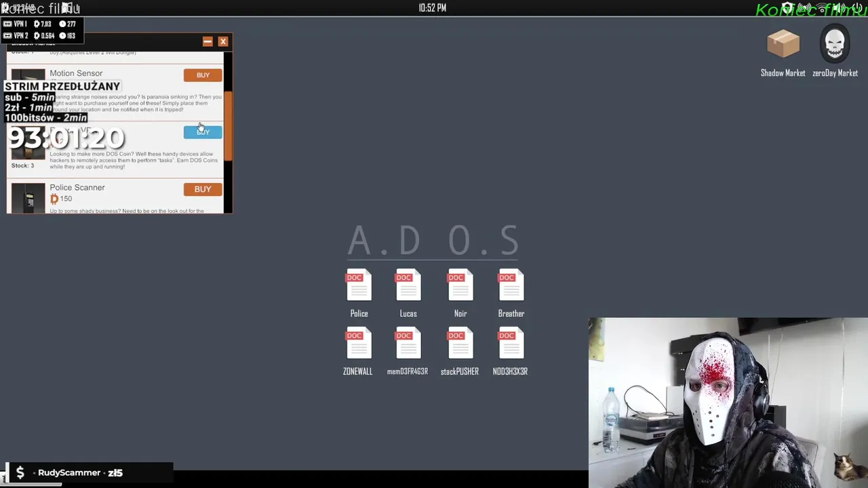Click the motion sensor icon in top bar

804,7
